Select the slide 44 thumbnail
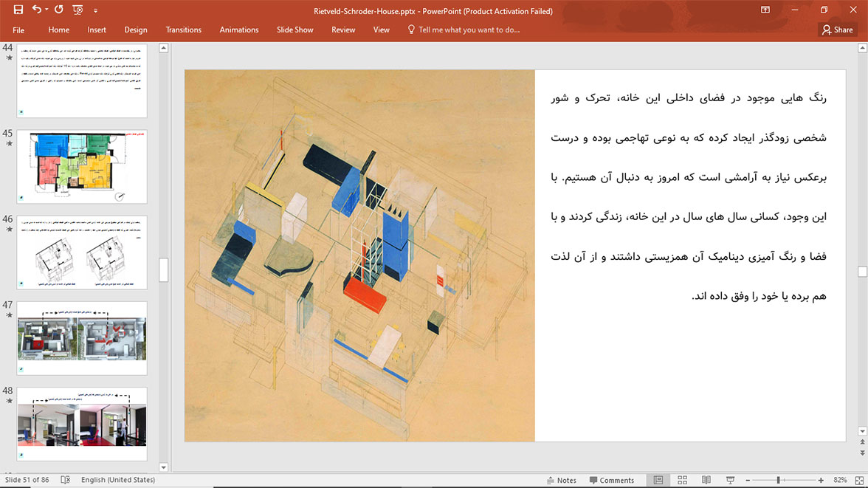This screenshot has width=868, height=488. 82,81
